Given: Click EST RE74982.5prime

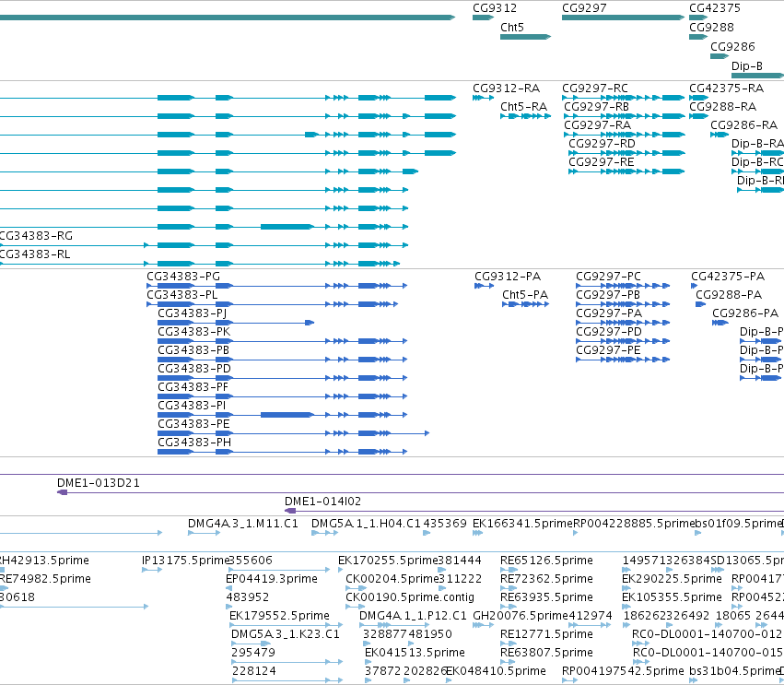Looking at the screenshot, I should [x=45, y=579].
